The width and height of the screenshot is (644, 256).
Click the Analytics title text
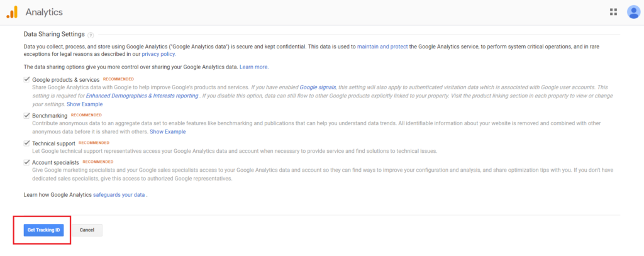(x=44, y=13)
